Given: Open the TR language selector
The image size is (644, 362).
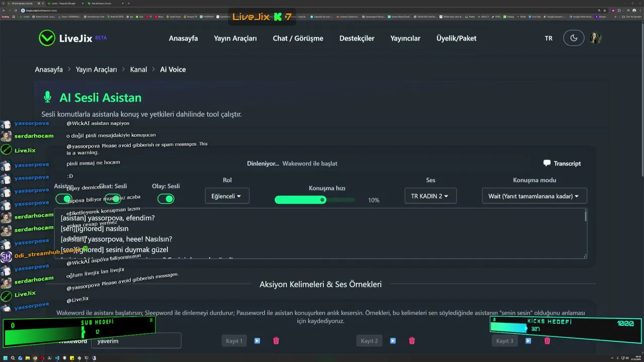Looking at the screenshot, I should [x=548, y=38].
